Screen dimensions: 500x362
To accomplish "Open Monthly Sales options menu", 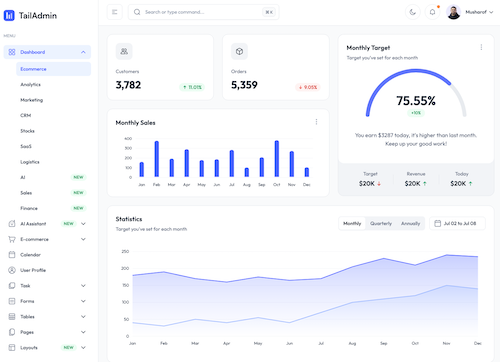I will pos(316,122).
